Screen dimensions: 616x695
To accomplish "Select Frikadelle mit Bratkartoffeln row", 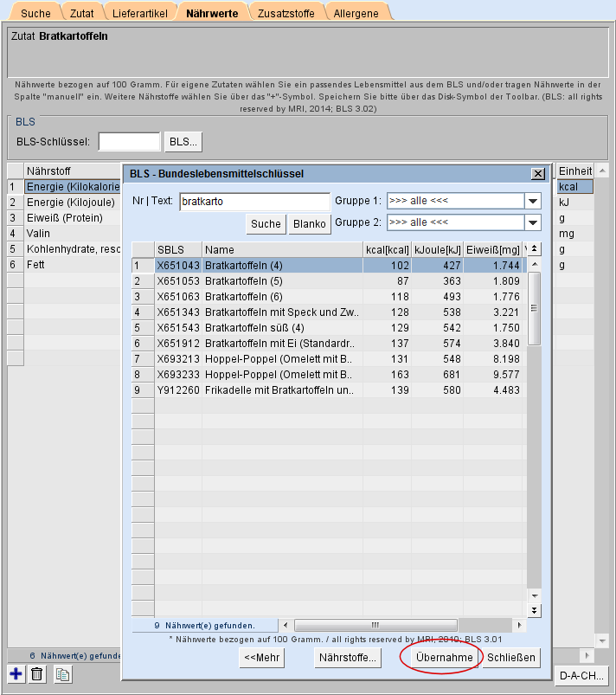I will pyautogui.click(x=329, y=390).
